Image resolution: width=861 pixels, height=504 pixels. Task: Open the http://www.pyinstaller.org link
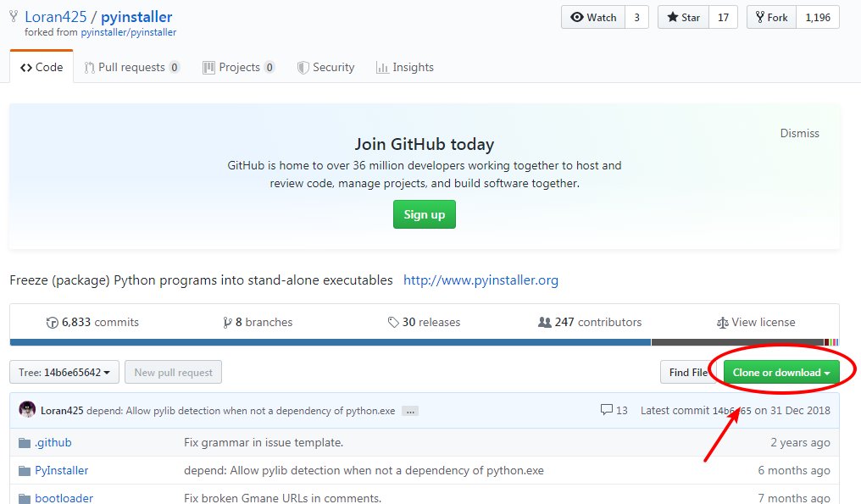pyautogui.click(x=481, y=280)
